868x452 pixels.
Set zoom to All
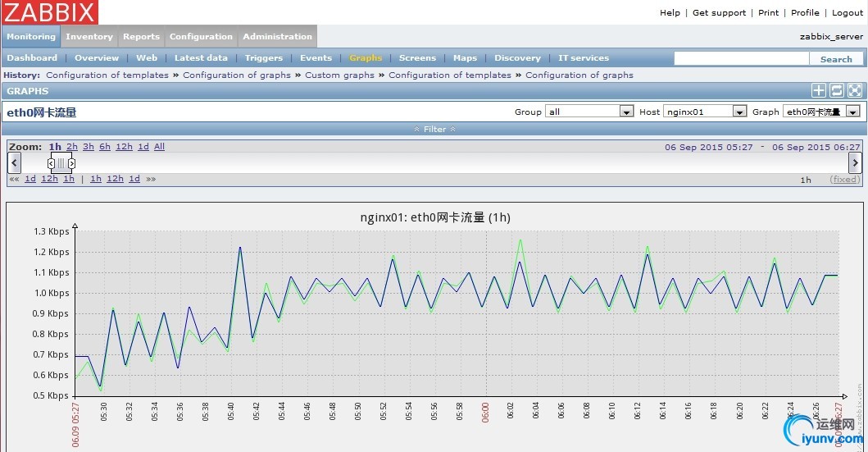[160, 147]
